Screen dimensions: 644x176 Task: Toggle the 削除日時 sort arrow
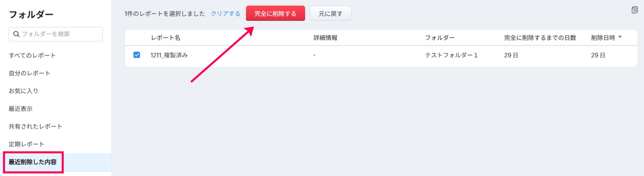[620, 37]
